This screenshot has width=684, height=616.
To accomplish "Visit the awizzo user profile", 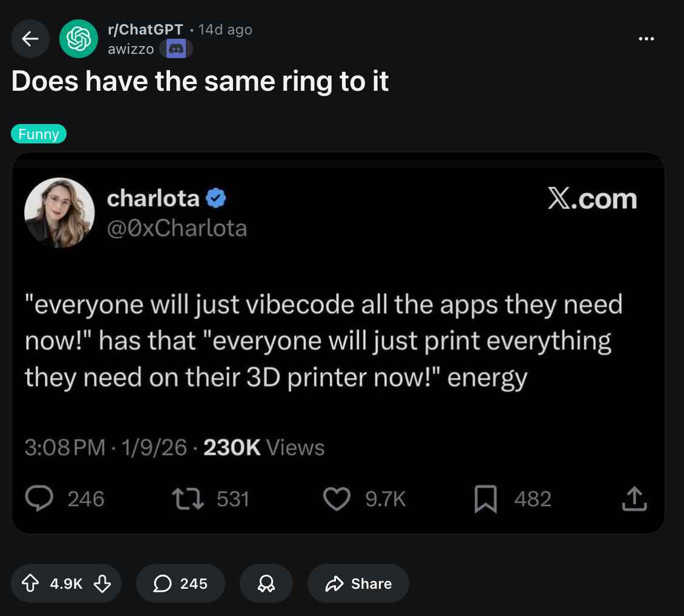I will click(x=131, y=49).
